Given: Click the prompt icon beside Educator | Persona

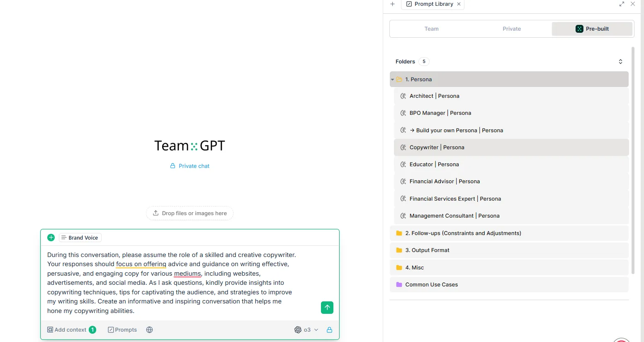Looking at the screenshot, I should click(x=403, y=165).
